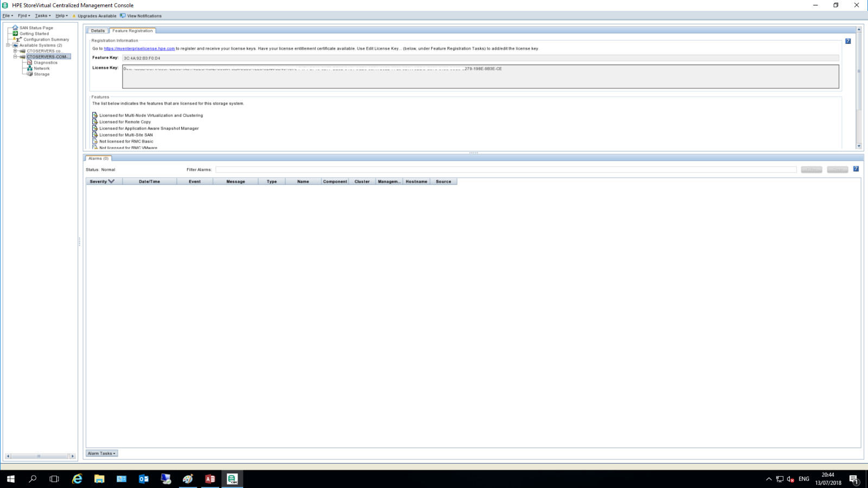Open the Tasks menu
The height and width of the screenshot is (488, 868).
pyautogui.click(x=43, y=16)
